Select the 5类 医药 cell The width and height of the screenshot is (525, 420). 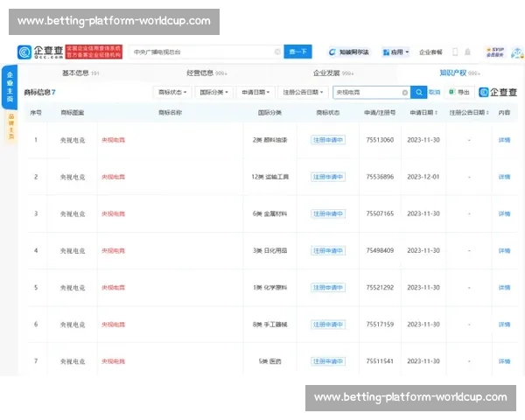point(269,361)
